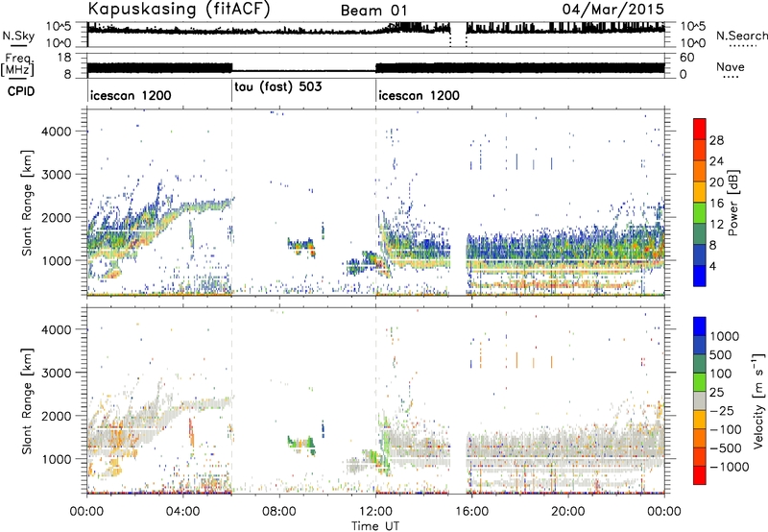Click the "-1000" velocity colorbar value

729,467
